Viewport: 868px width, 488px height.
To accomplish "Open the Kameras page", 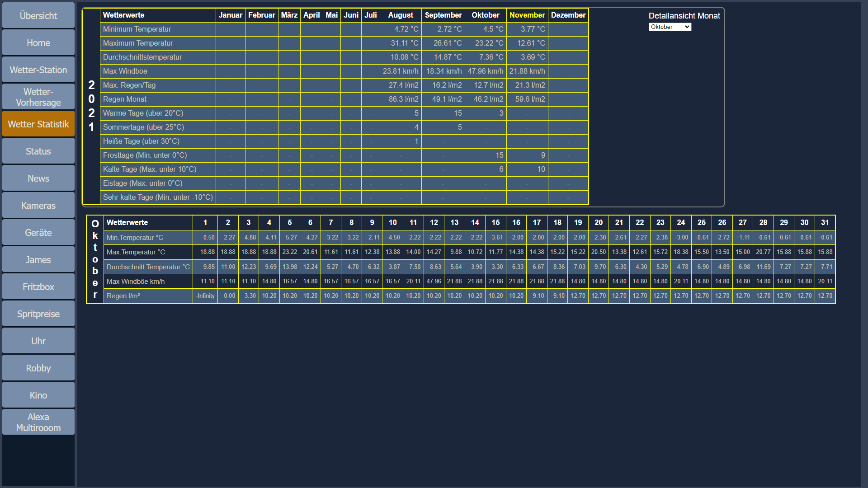I will point(38,206).
